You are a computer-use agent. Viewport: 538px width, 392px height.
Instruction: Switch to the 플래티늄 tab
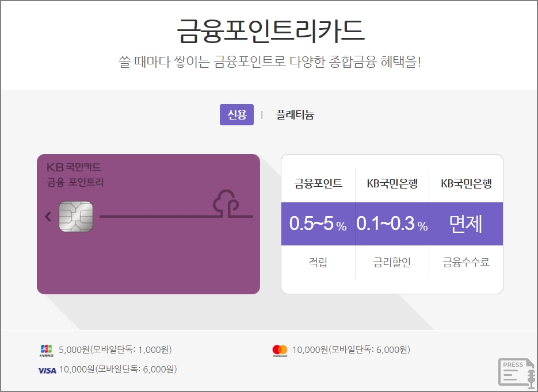[x=295, y=115]
